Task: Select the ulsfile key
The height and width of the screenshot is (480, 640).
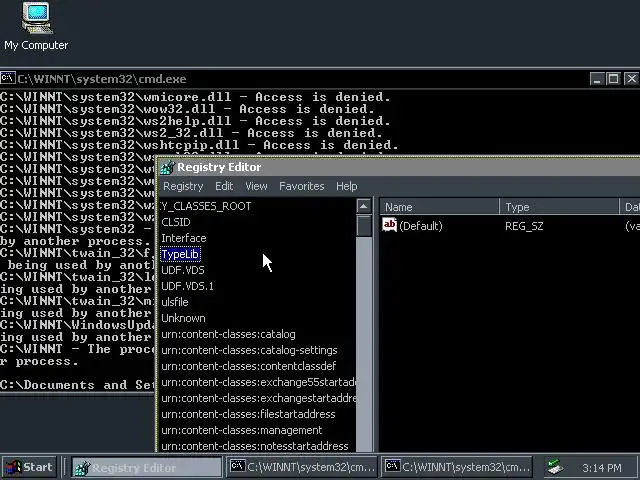Action: (x=175, y=302)
